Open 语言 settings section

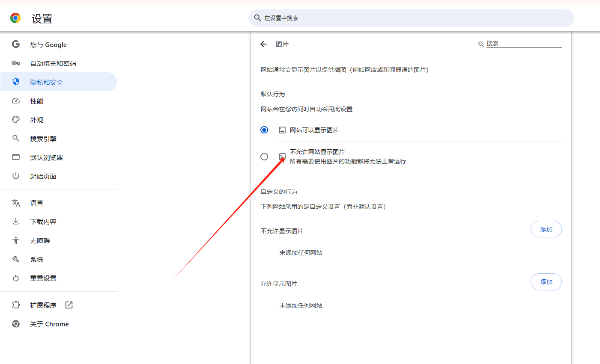tap(59, 203)
